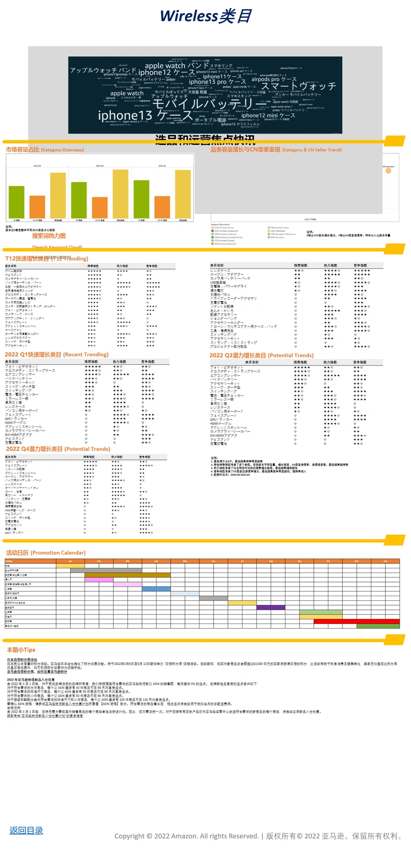Click the プロジェクター取付部品 row

pos(296,347)
